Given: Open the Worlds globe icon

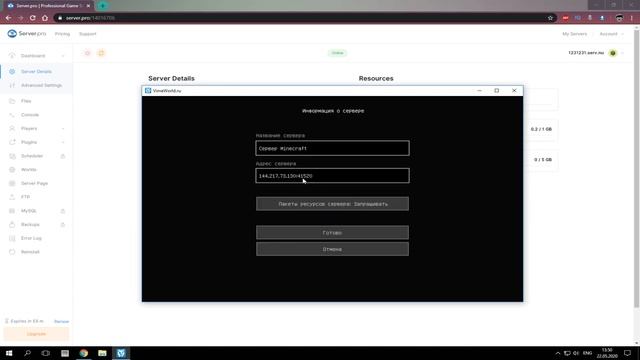Looking at the screenshot, I should (x=12, y=169).
